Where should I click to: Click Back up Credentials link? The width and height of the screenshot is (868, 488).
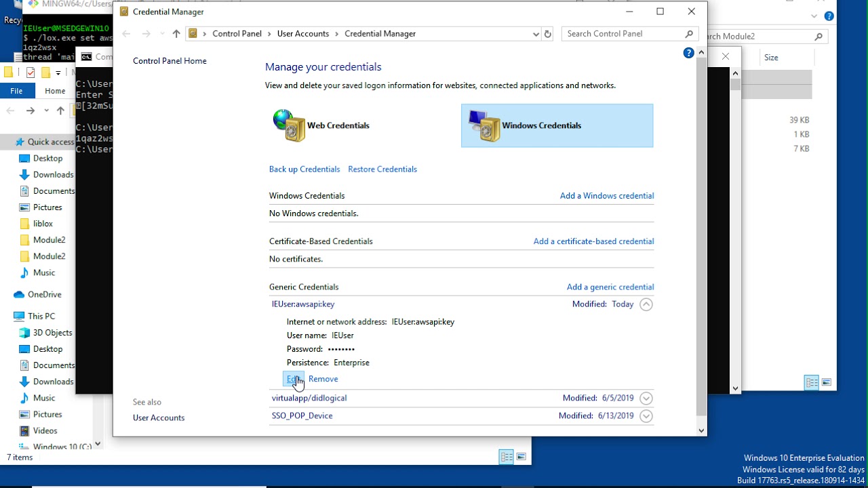304,169
